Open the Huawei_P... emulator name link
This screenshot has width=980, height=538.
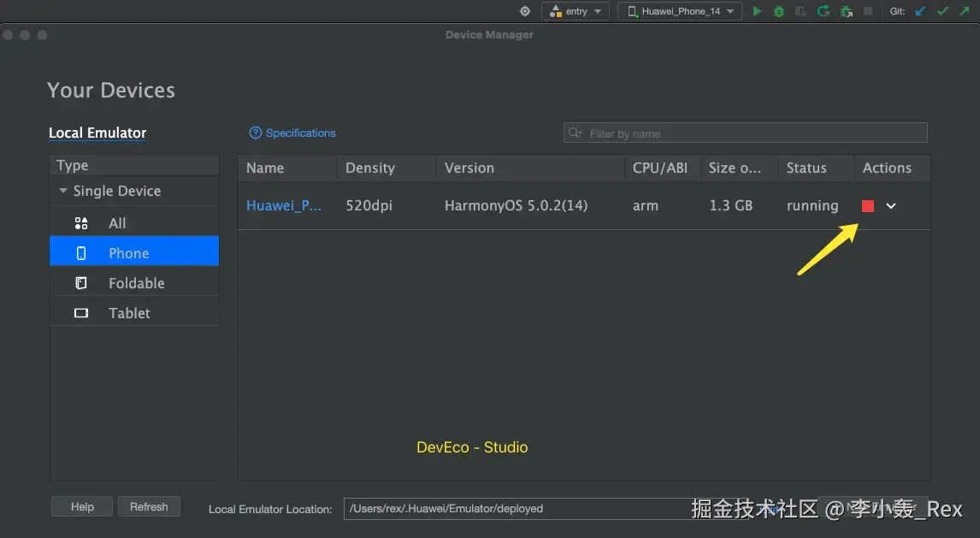point(284,205)
